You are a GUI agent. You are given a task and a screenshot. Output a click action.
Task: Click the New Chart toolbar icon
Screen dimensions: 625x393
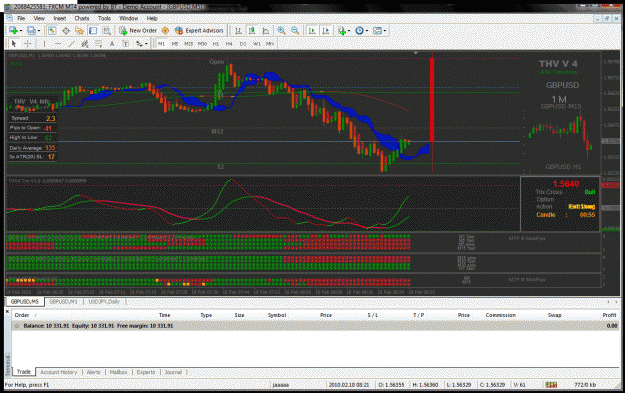click(13, 31)
